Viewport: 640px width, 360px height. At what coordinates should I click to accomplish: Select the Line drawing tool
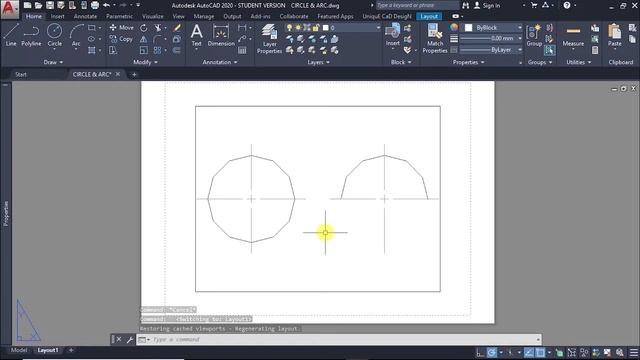(x=11, y=35)
